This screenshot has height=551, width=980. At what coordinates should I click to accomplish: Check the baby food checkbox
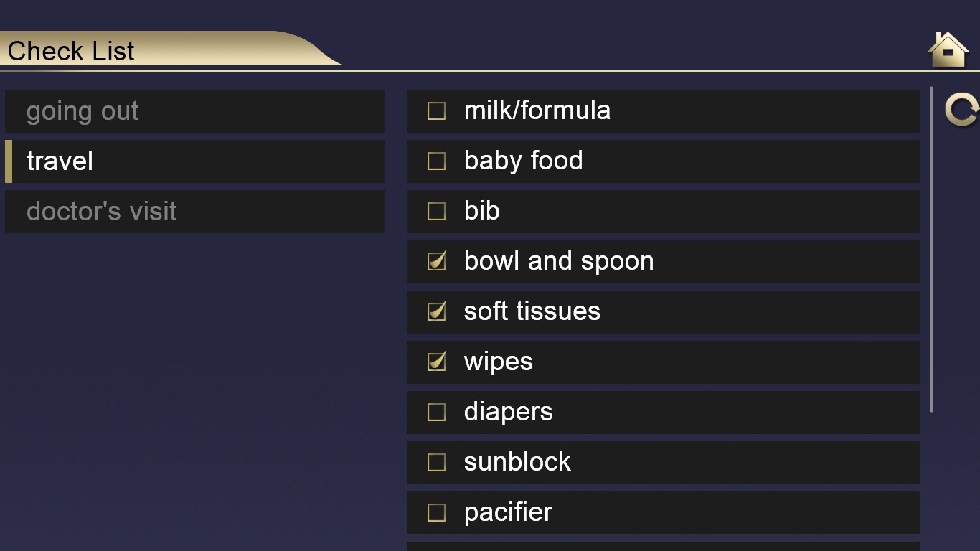(x=436, y=161)
